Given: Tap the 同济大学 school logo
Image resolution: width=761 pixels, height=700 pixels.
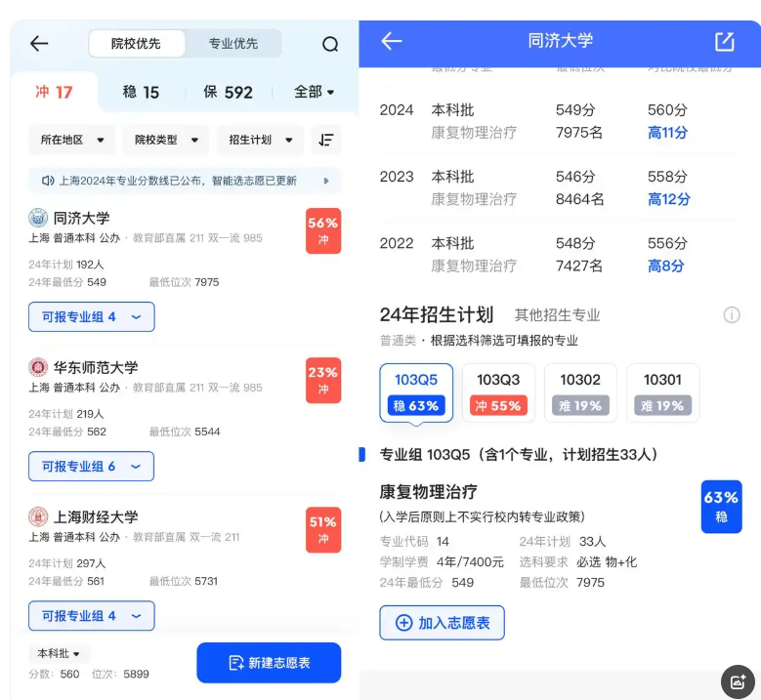Looking at the screenshot, I should tap(38, 218).
